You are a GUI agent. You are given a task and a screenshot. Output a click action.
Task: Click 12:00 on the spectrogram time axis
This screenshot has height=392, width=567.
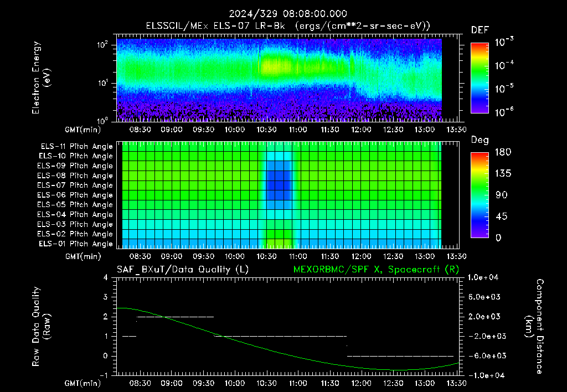361,130
